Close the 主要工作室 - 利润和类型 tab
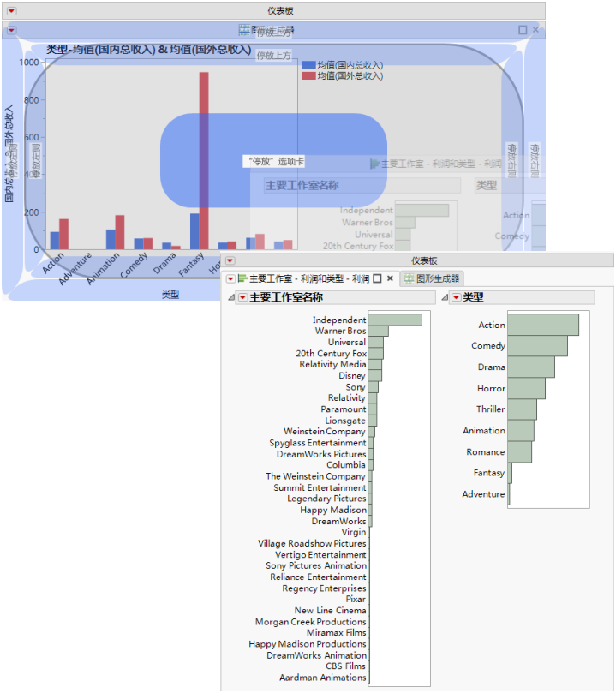Image resolution: width=616 pixels, height=693 pixels. (x=390, y=278)
